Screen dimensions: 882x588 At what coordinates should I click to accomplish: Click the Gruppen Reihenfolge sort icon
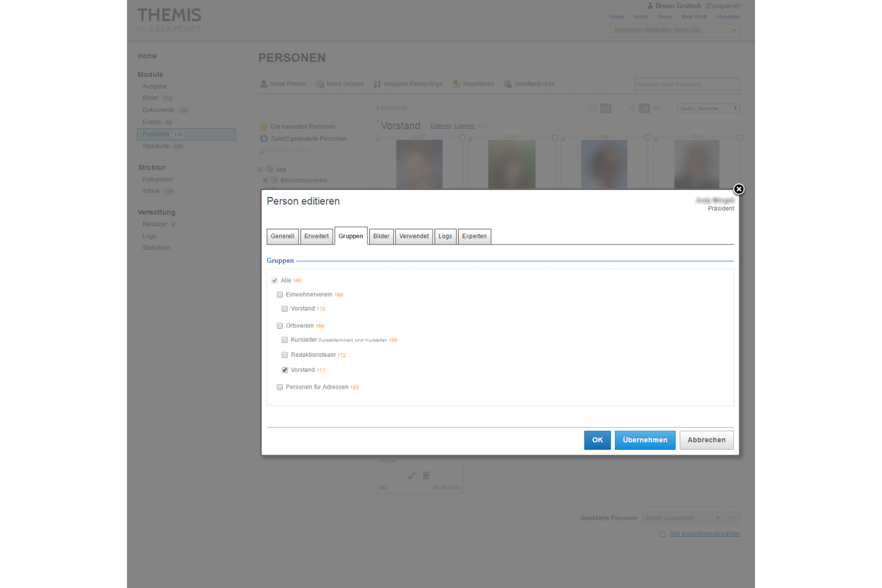377,84
